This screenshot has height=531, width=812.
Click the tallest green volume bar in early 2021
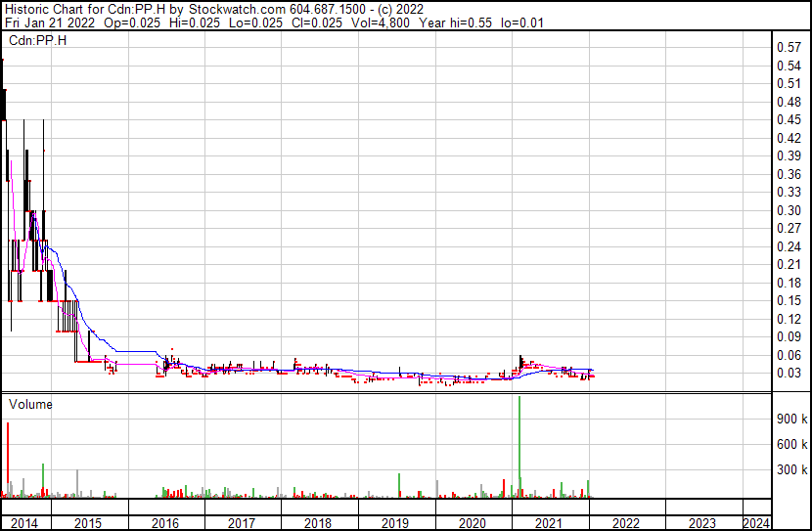(519, 447)
